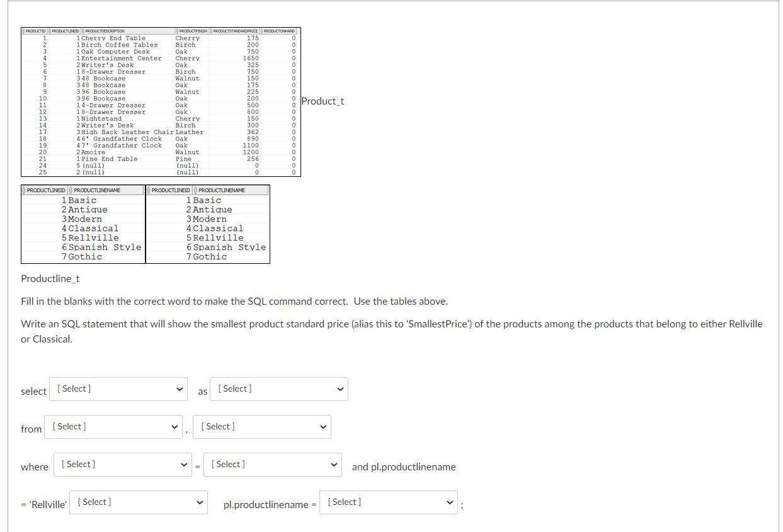
Task: Open the Select dropdown after the word select
Action: coord(118,389)
